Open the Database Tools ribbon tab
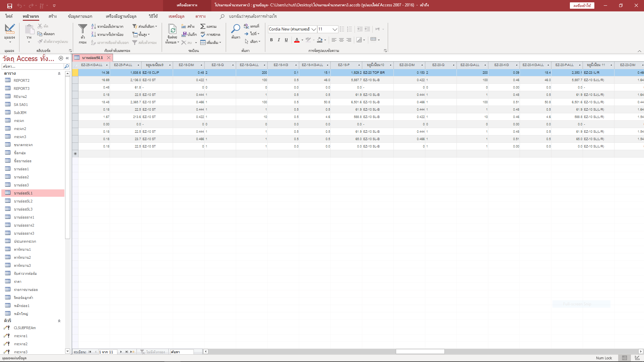Screen dimensions: 644x362 [121, 16]
